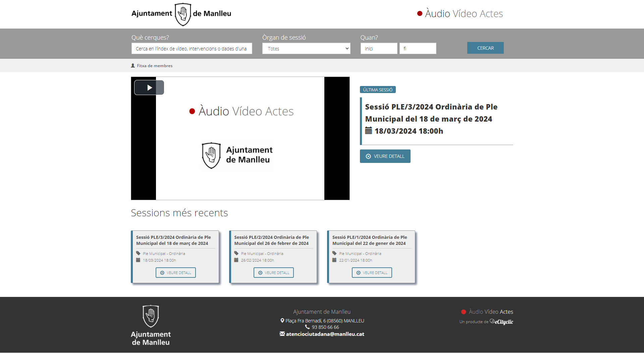Open Sessió PLE/1/2024 card title
Viewport: 644px width, 353px height.
click(x=370, y=240)
